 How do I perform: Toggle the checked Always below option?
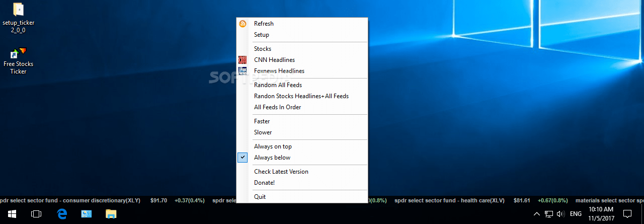click(302, 158)
